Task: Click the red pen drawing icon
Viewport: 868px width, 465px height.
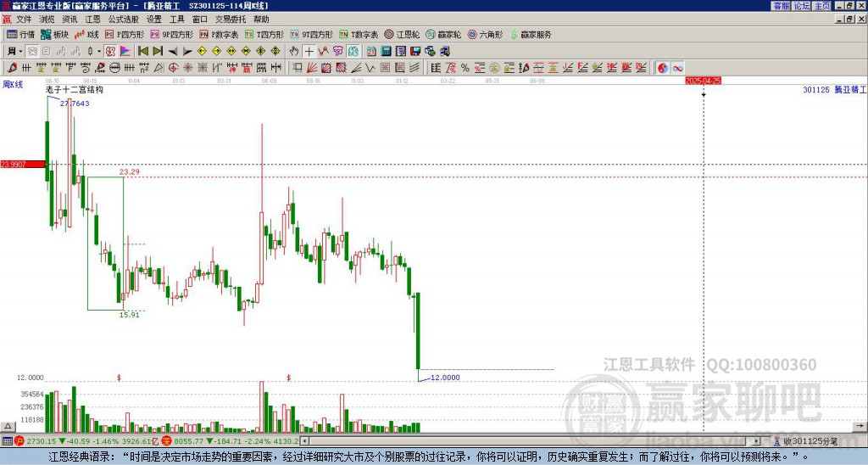Action: [x=12, y=68]
